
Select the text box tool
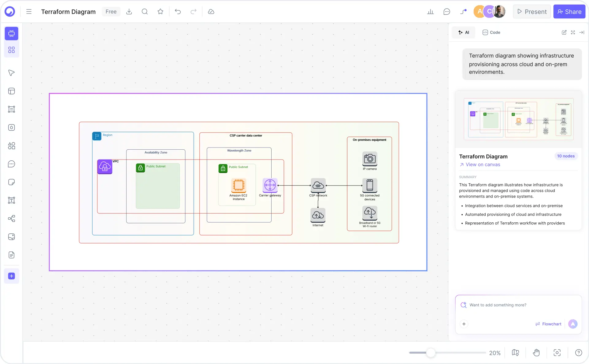coord(11,200)
